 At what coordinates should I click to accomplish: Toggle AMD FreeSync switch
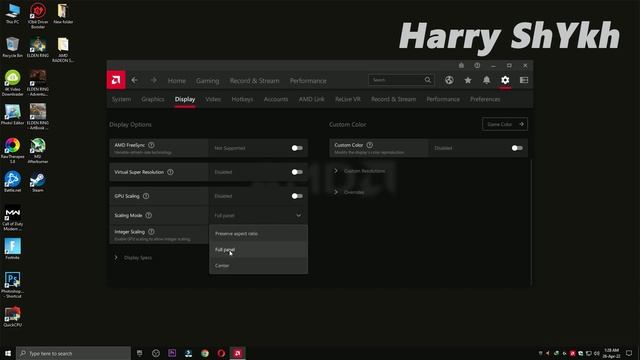point(297,148)
